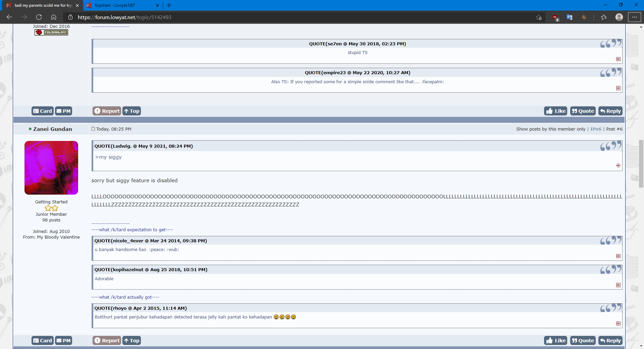This screenshot has width=644, height=349.
Task: Like Zanei Gundan's post #6
Action: point(555,341)
